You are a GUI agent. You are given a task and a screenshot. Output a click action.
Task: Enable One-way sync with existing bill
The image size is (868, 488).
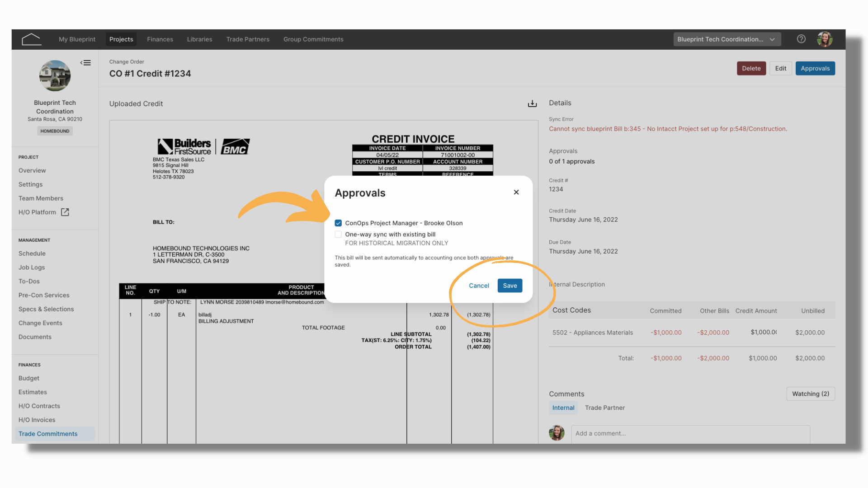point(338,235)
